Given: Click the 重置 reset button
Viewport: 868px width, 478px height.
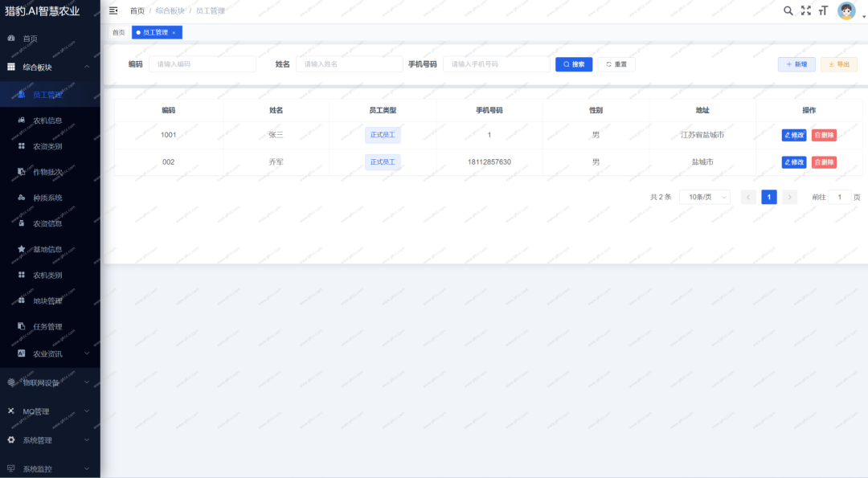Looking at the screenshot, I should pos(616,64).
